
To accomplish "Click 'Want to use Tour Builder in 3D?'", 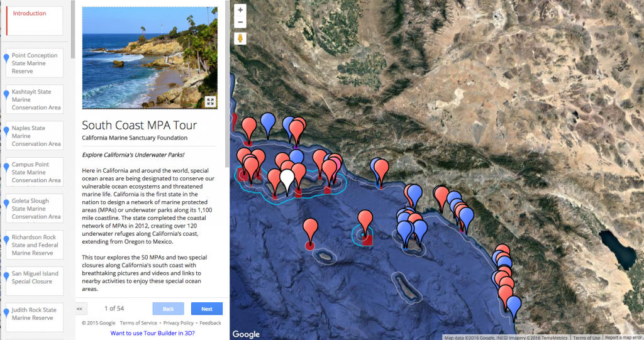I will 152,333.
